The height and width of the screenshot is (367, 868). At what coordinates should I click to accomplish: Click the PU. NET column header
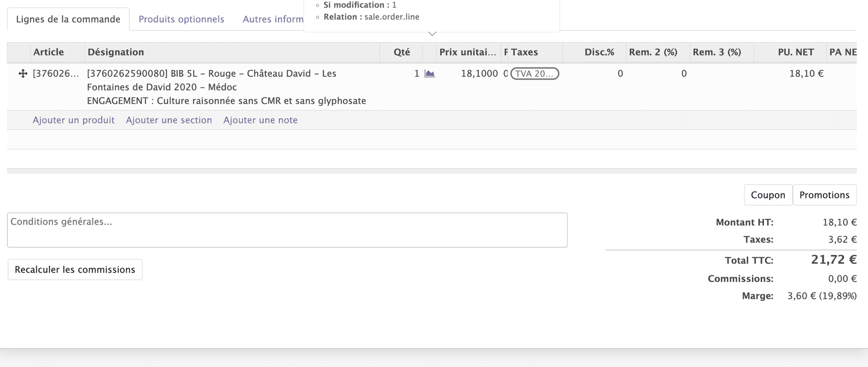click(x=795, y=52)
